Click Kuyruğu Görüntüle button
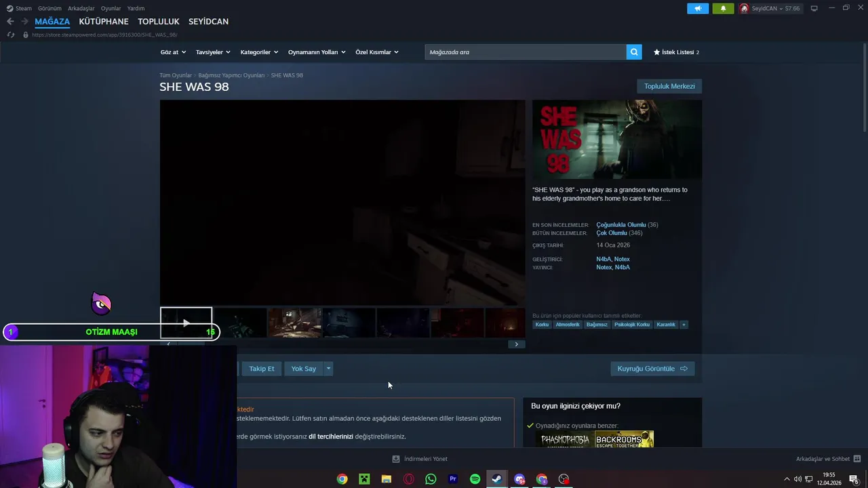Screen dimensions: 868x488 tap(652, 369)
